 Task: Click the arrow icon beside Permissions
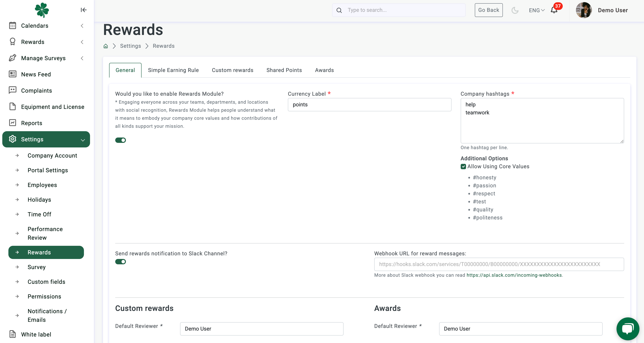pyautogui.click(x=17, y=296)
